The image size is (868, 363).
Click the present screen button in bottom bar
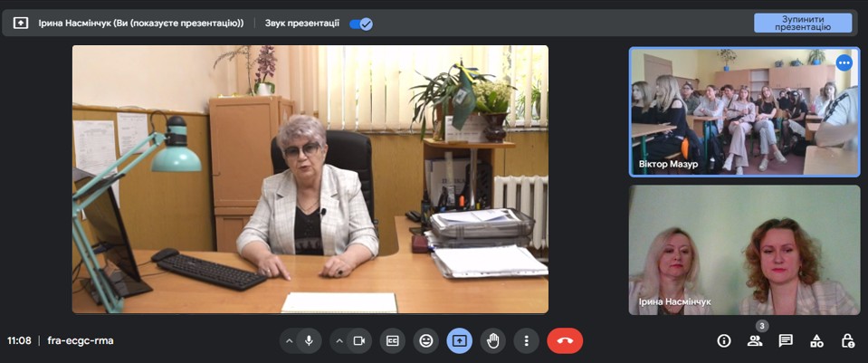(x=460, y=341)
